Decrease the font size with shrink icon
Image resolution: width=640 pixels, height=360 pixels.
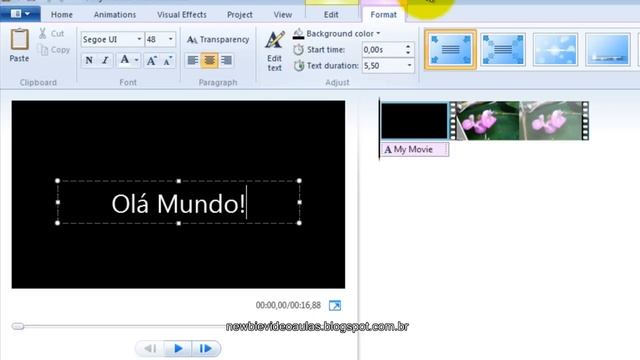click(168, 61)
